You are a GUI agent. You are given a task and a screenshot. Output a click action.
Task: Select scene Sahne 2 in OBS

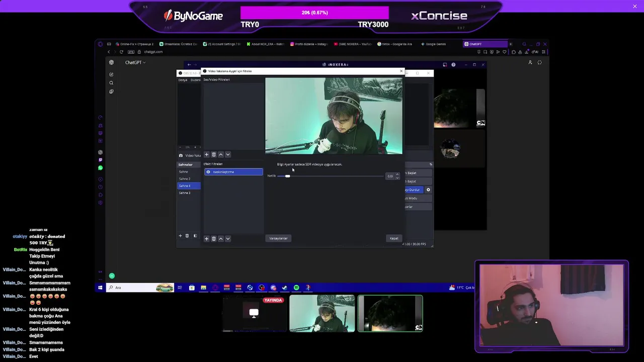189,179
